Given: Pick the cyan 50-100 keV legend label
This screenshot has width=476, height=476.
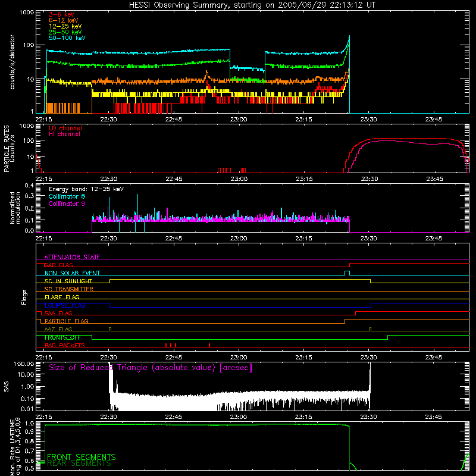Looking at the screenshot, I should click(x=67, y=38).
